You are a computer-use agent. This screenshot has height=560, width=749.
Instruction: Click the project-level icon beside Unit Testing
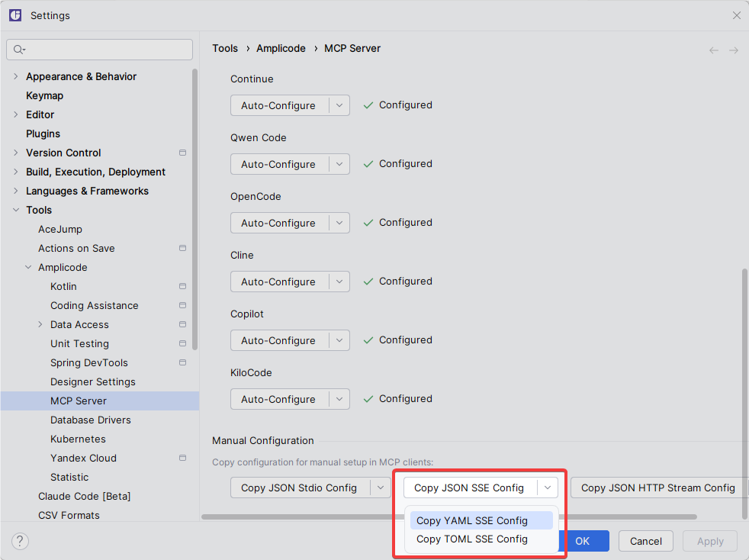click(182, 343)
